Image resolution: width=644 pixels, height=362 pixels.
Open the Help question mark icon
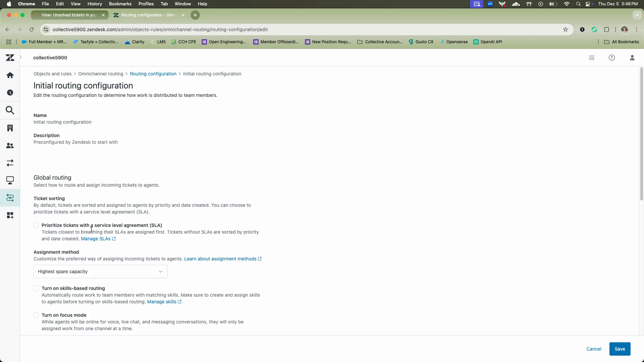tap(612, 58)
